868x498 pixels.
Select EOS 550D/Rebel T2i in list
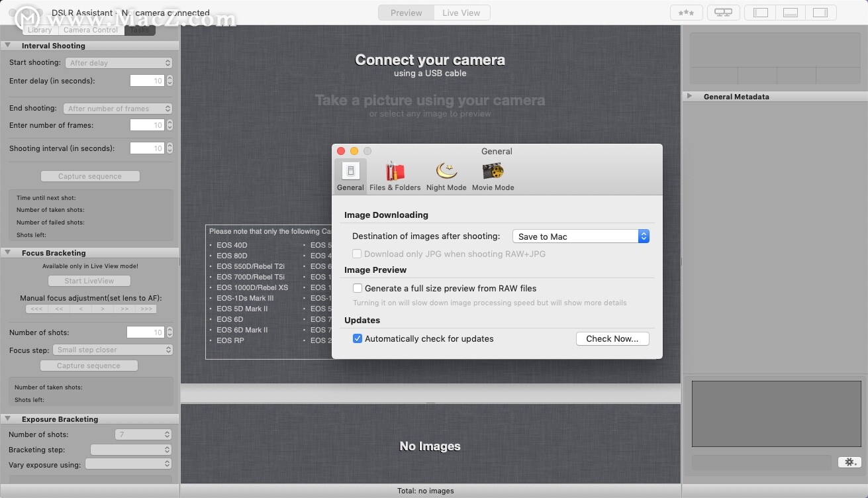(x=250, y=266)
